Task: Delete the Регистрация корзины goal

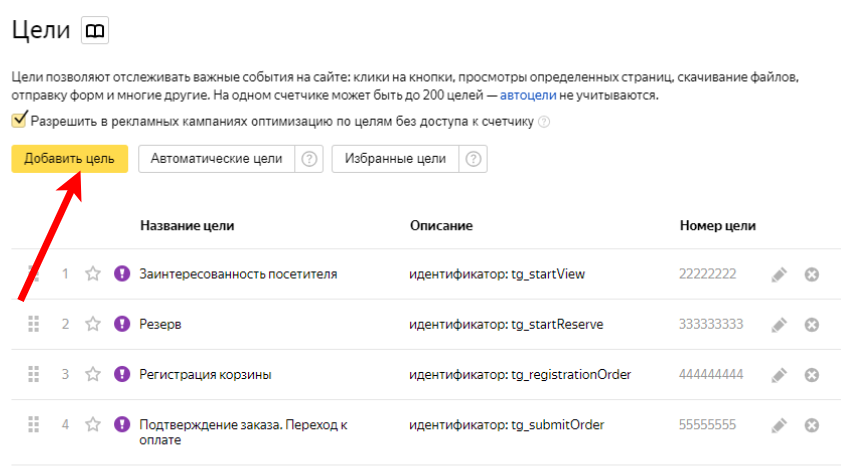Action: (812, 375)
